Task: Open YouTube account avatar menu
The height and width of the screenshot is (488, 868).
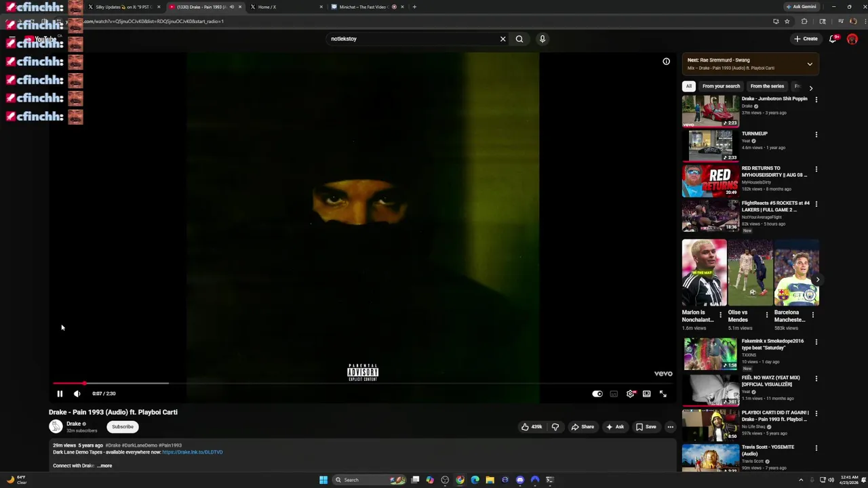Action: click(852, 39)
